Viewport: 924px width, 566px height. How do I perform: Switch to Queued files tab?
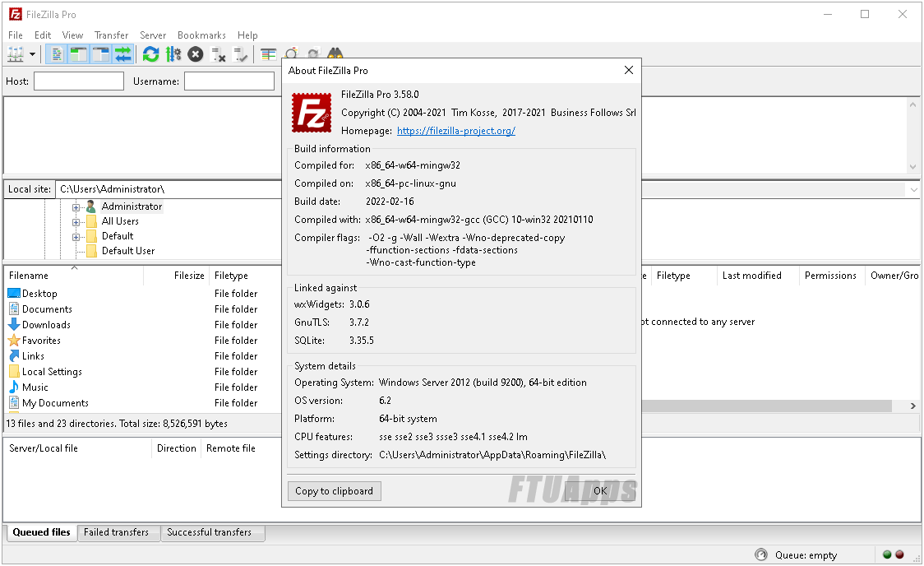tap(41, 532)
